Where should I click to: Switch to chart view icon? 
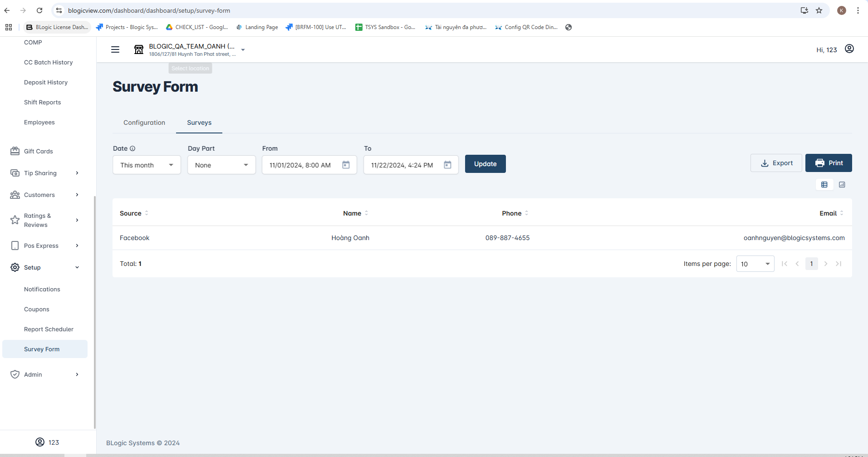(x=842, y=185)
